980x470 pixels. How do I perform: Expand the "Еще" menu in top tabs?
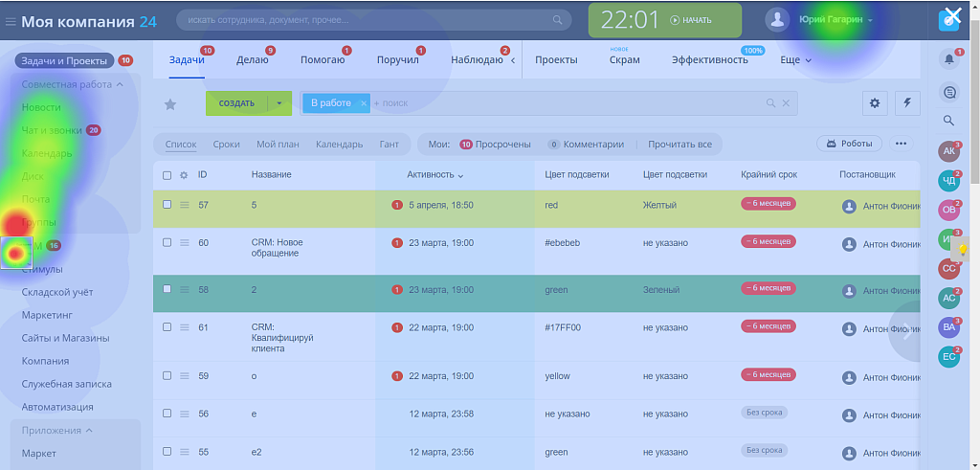click(x=795, y=60)
